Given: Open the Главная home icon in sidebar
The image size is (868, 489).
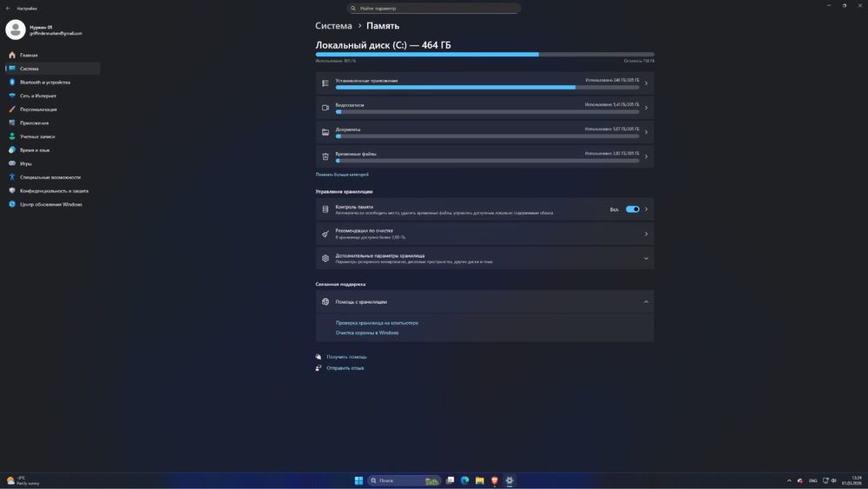Looking at the screenshot, I should (x=12, y=55).
